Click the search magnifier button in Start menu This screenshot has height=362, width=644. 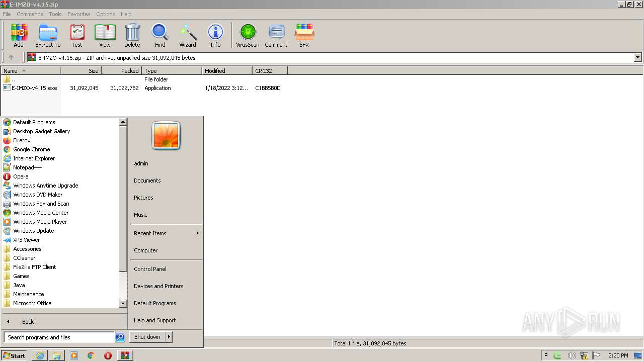click(120, 337)
